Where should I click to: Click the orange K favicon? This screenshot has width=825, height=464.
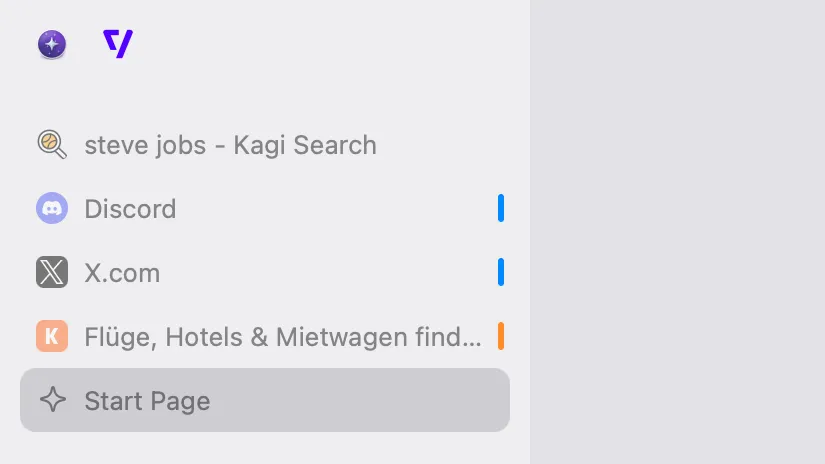(x=52, y=336)
